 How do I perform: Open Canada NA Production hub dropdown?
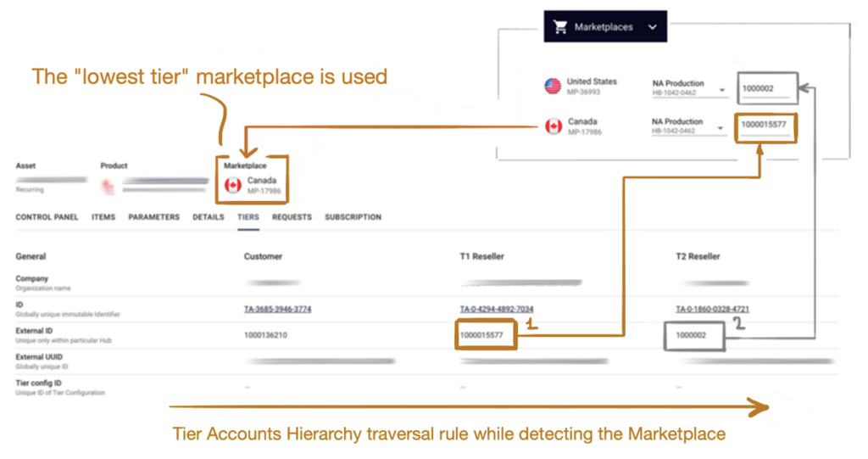point(721,128)
